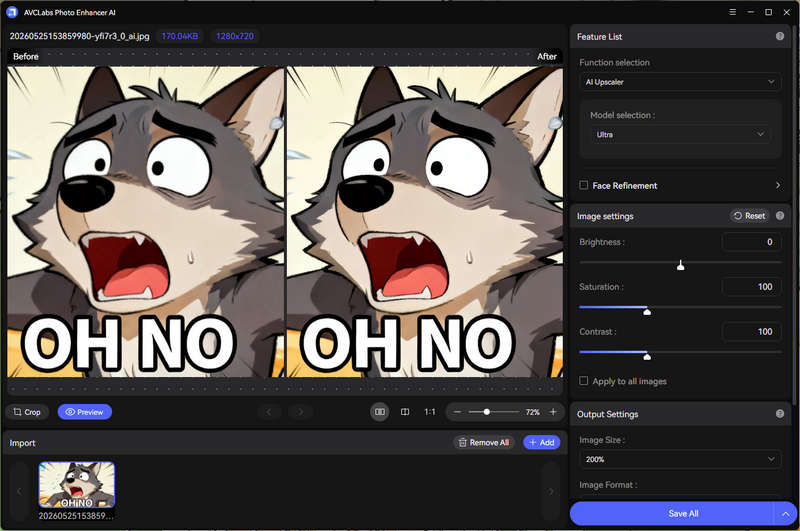Click the Model selection label
Viewport: 800px width, 531px height.
click(622, 115)
